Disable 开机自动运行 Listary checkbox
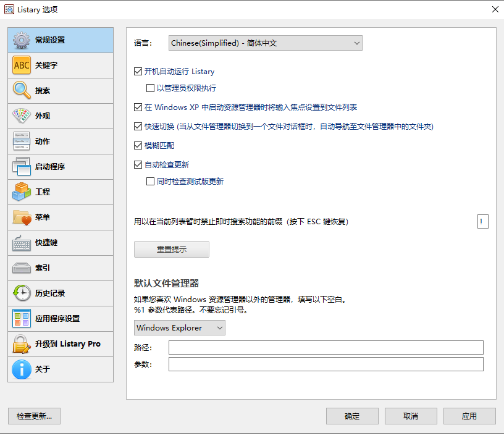 (138, 72)
